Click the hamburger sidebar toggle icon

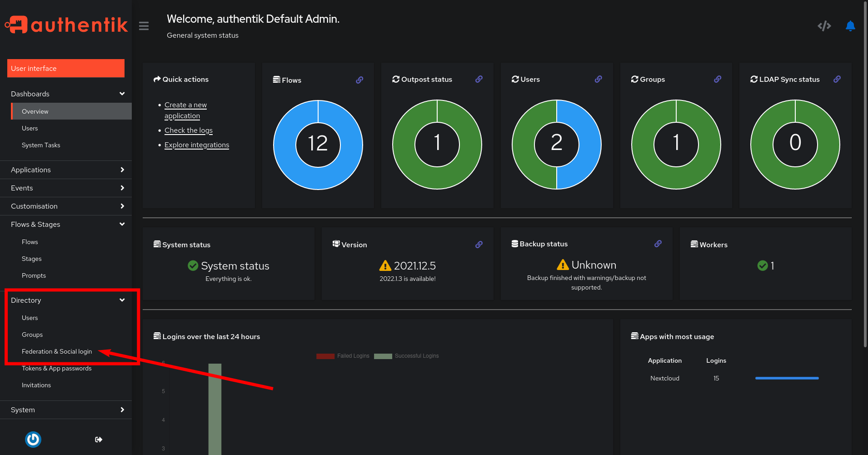[144, 26]
